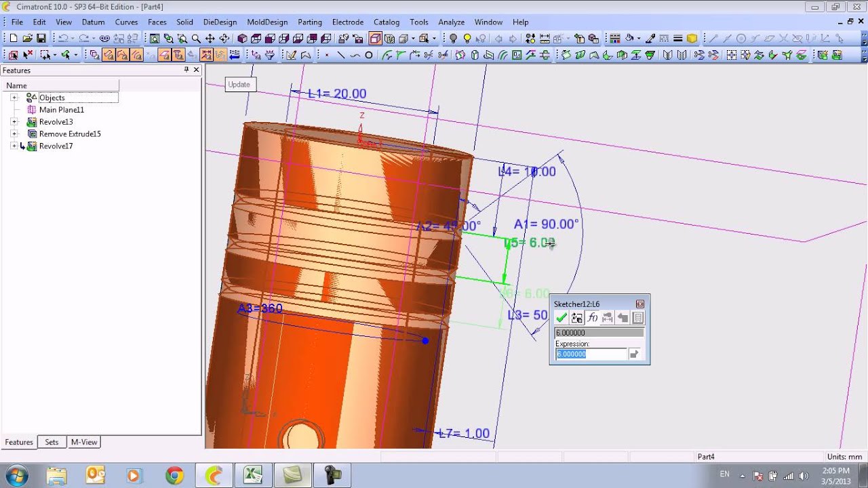Screen dimensions: 868x488
Task: Click the Sketcher icon in toolbar
Action: click(x=291, y=55)
